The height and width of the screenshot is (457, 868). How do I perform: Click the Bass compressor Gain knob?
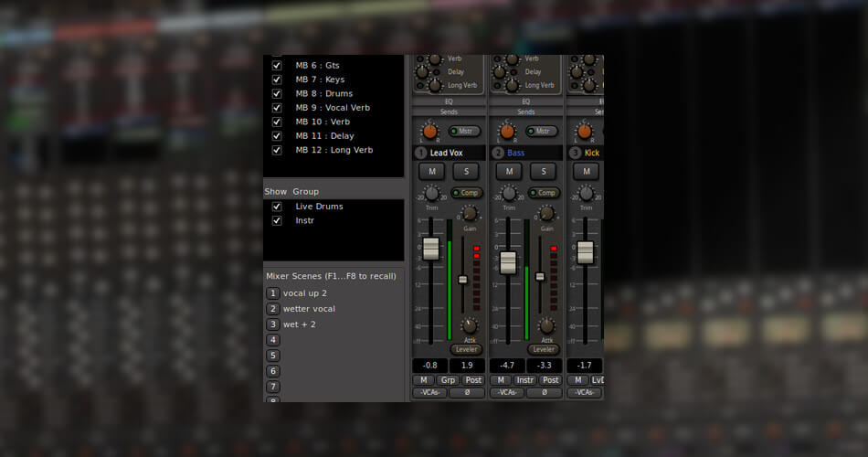[x=547, y=213]
